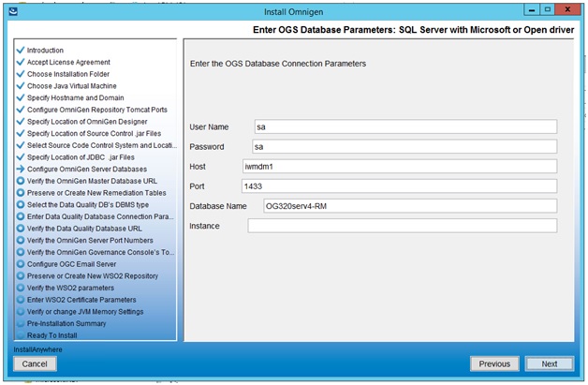Click circle icon beside Enter WSO2 Certificate Parameters

point(21,300)
